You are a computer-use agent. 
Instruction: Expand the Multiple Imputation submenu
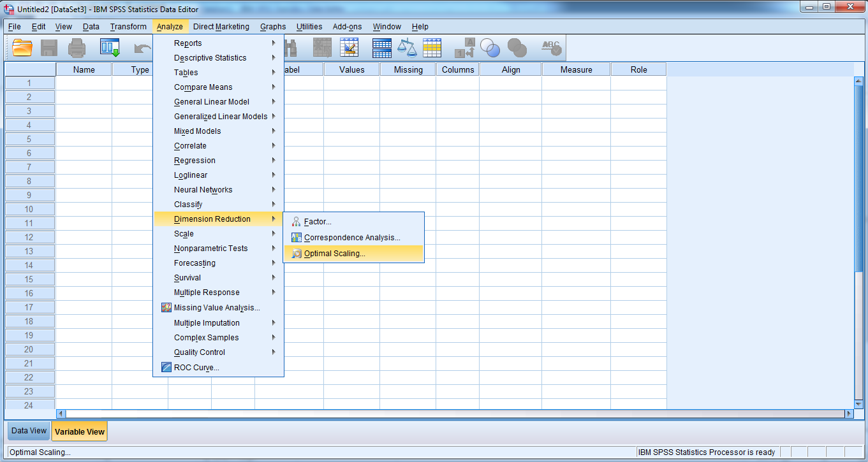pos(218,323)
